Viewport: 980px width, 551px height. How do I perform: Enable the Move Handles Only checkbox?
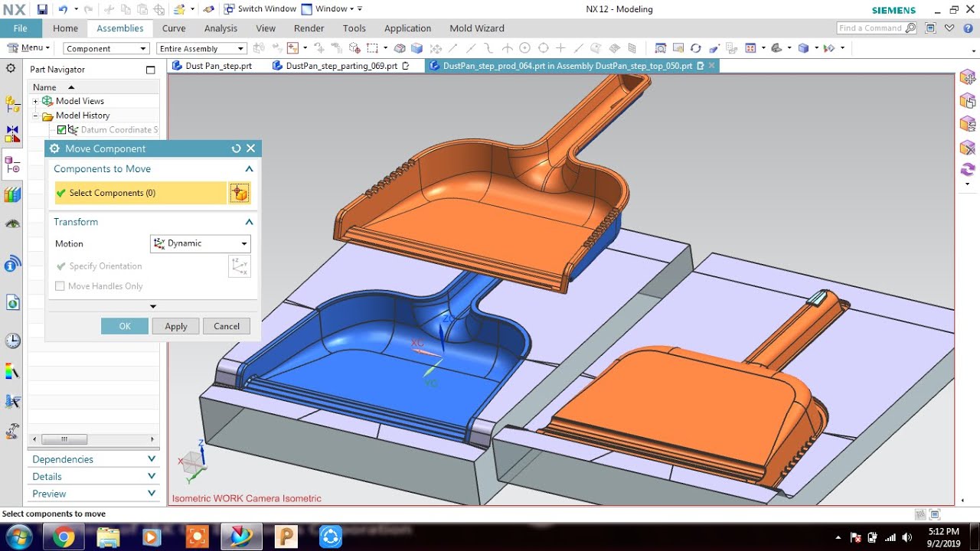(x=60, y=285)
